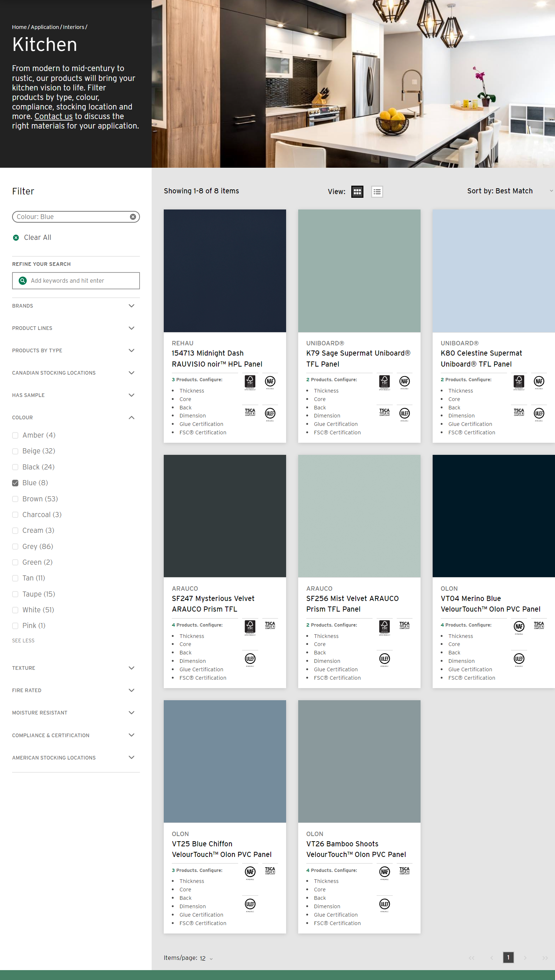Click Clear All filters

click(x=37, y=237)
